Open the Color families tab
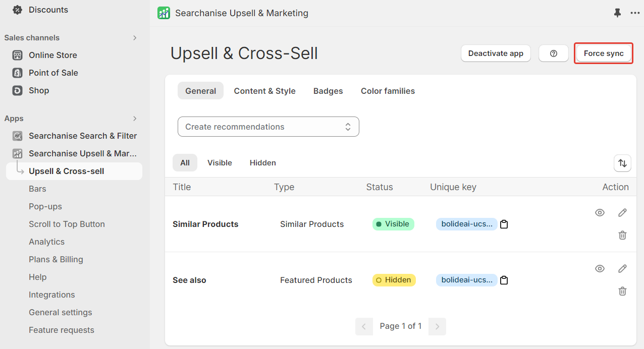 [x=388, y=91]
